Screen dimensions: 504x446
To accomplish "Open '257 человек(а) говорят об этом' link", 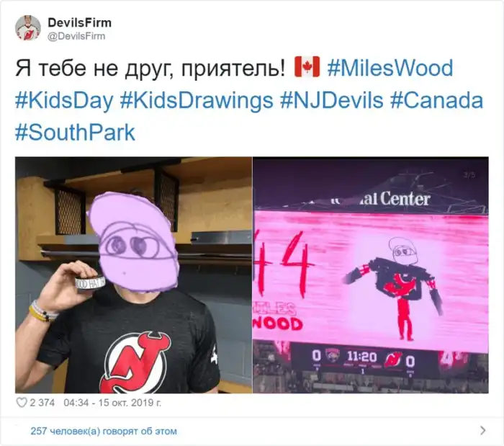I will [x=104, y=431].
